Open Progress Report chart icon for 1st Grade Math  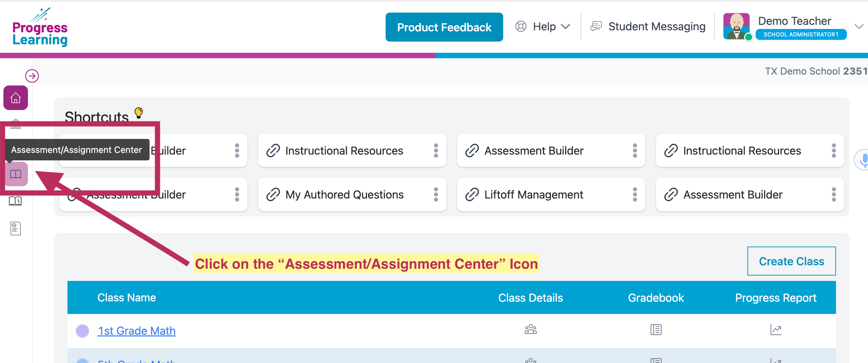[x=776, y=330]
